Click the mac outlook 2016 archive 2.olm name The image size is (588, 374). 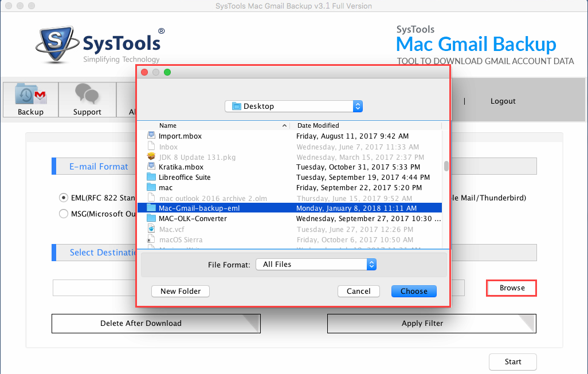213,198
